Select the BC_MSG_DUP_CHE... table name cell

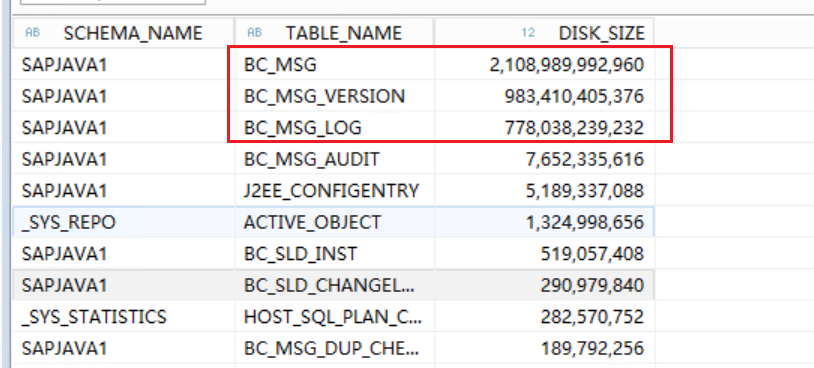pos(334,348)
